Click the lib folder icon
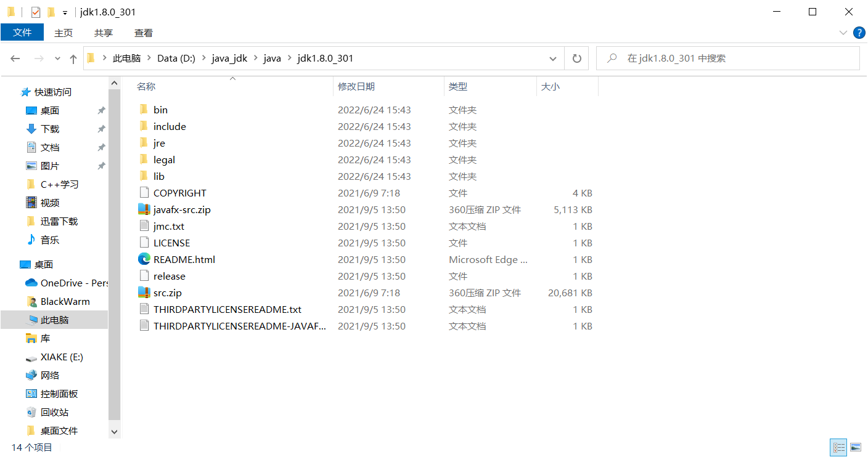The width and height of the screenshot is (868, 457). coord(144,176)
